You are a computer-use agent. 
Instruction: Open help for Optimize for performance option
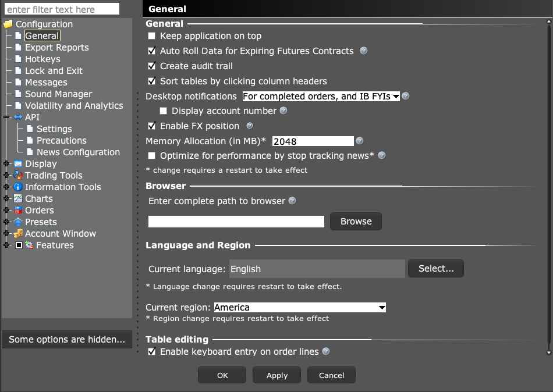(x=382, y=155)
